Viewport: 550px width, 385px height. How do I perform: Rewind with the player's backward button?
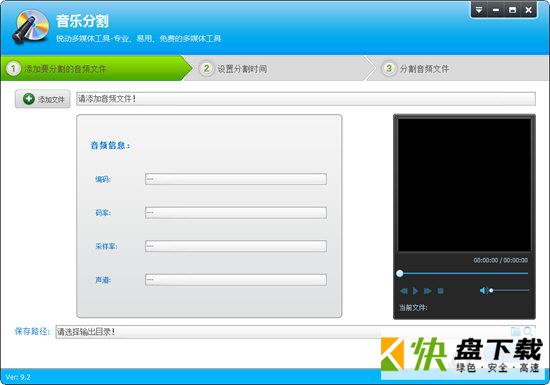[x=404, y=291]
